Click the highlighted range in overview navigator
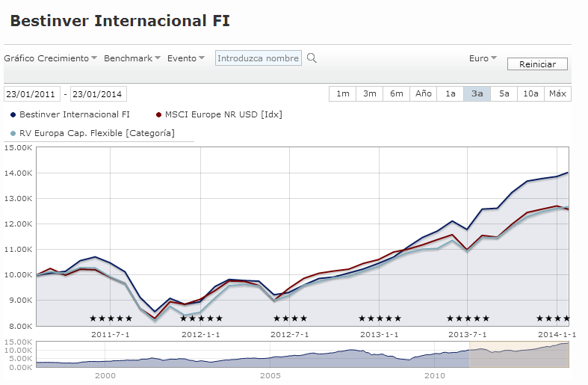The width and height of the screenshot is (588, 385). pyautogui.click(x=519, y=354)
